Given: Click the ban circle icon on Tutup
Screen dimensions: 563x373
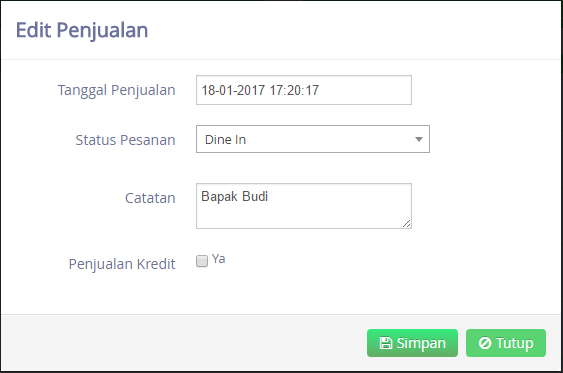Looking at the screenshot, I should coord(485,343).
